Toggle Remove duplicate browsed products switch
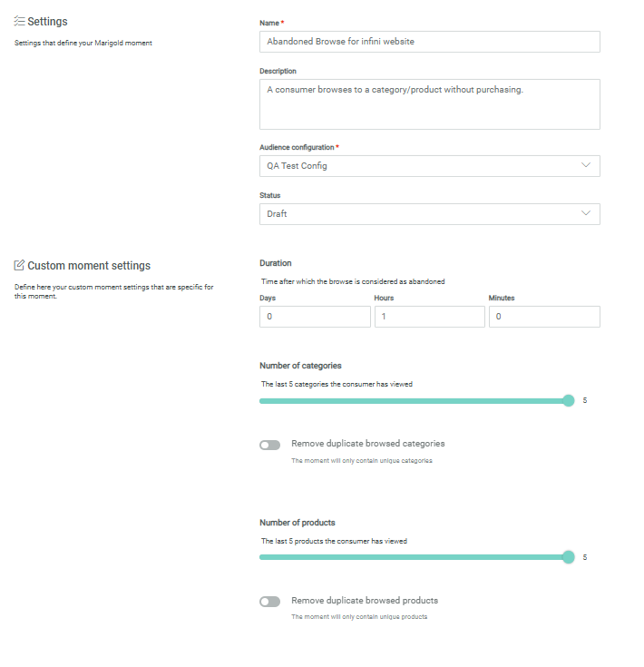This screenshot has width=644, height=667. click(269, 602)
